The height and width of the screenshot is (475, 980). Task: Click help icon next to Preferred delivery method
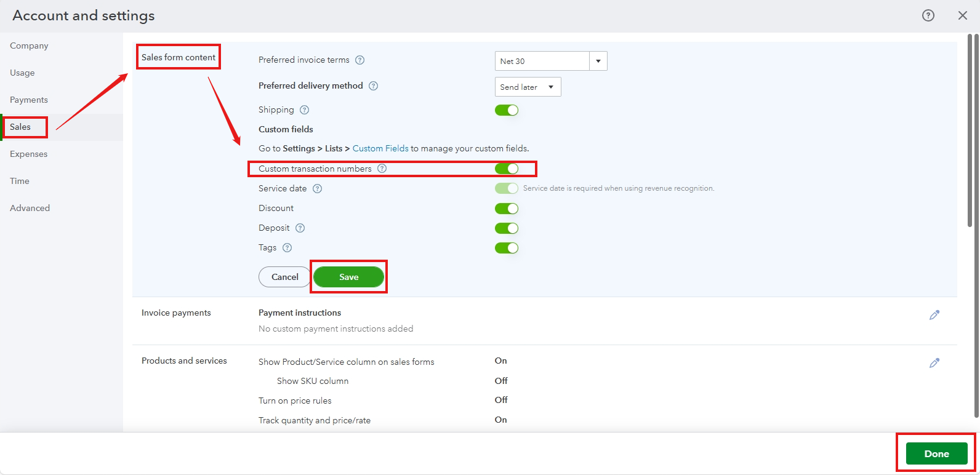(373, 86)
